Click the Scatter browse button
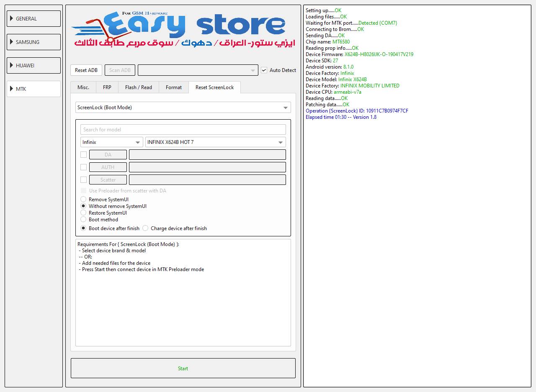This screenshot has height=392, width=536. point(108,180)
